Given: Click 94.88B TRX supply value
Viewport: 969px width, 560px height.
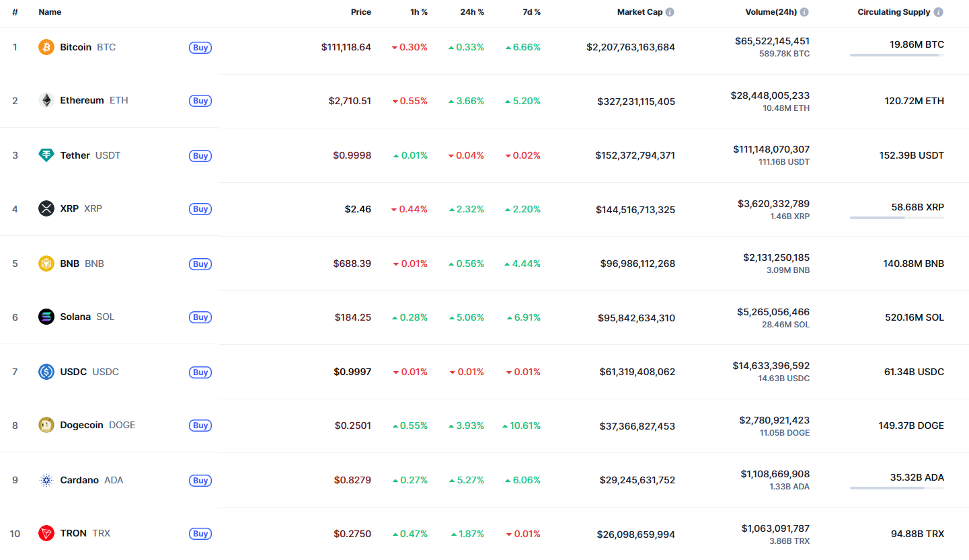Looking at the screenshot, I should (917, 534).
